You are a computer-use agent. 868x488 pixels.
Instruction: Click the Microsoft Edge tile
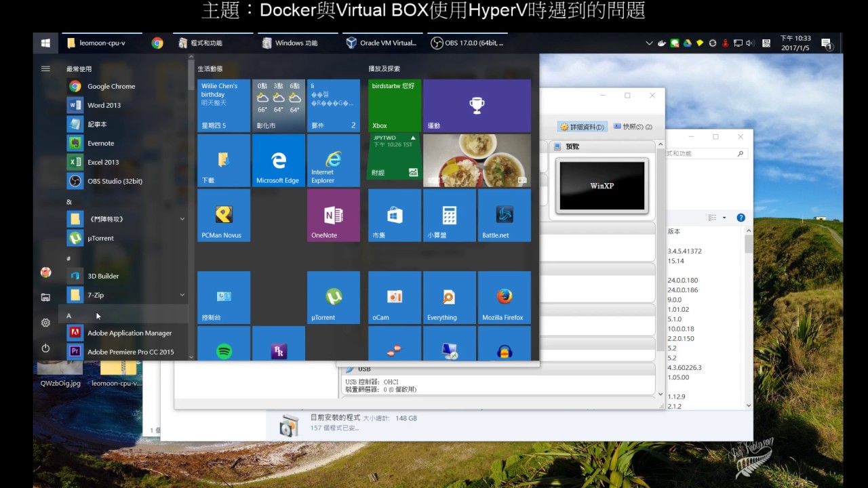coord(278,161)
